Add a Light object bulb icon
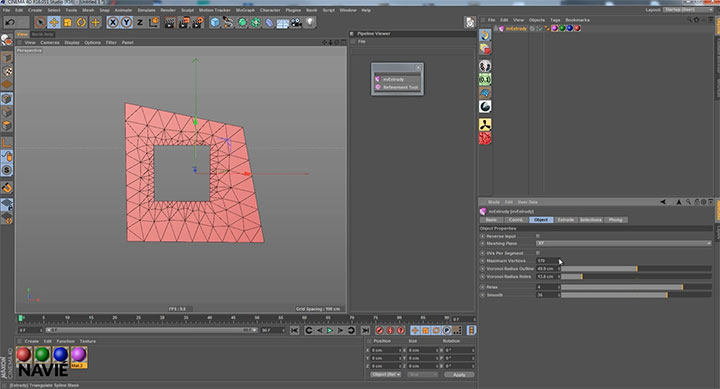 tap(310, 22)
